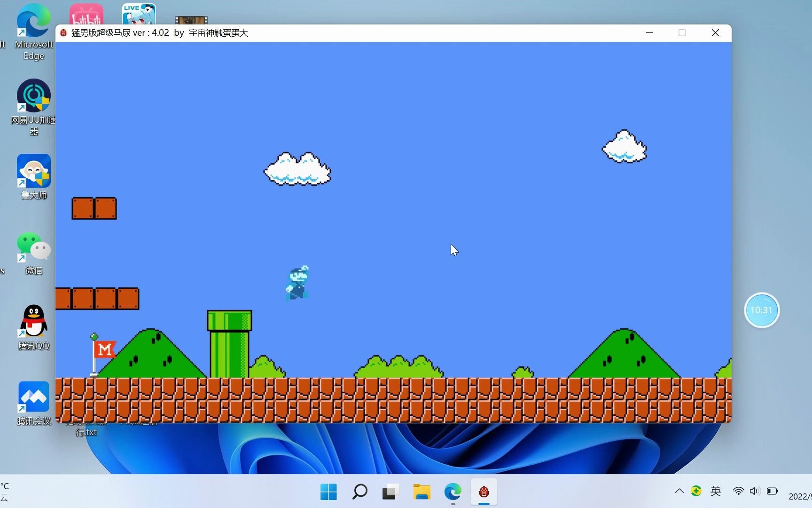
Task: Open the 网易UU加速器 desktop shortcut
Action: [34, 107]
